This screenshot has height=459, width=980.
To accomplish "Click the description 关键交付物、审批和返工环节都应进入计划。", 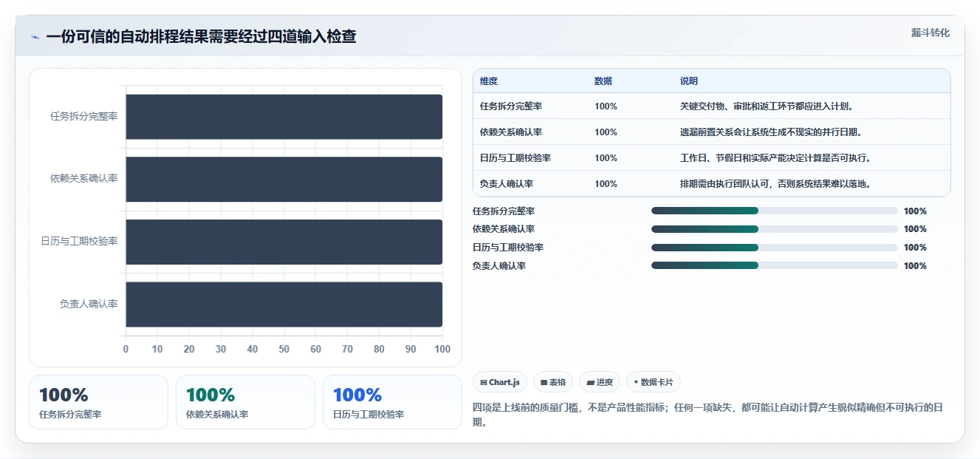I will [767, 106].
